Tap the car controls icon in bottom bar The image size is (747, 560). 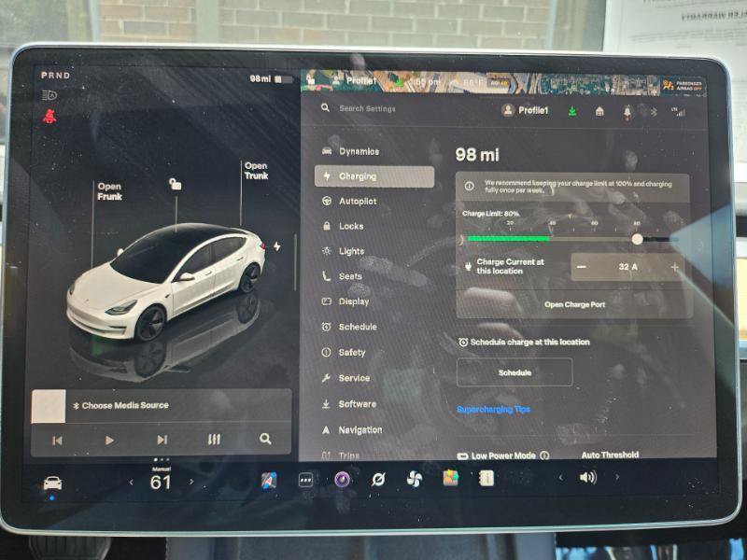(52, 483)
